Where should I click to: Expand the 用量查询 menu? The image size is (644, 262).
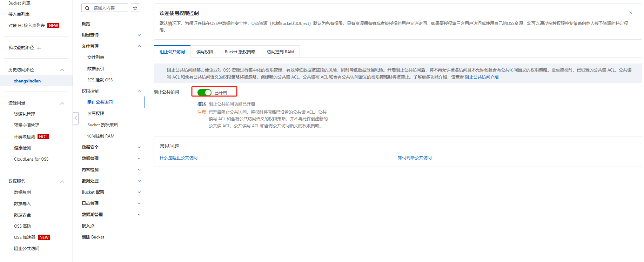pyautogui.click(x=139, y=35)
